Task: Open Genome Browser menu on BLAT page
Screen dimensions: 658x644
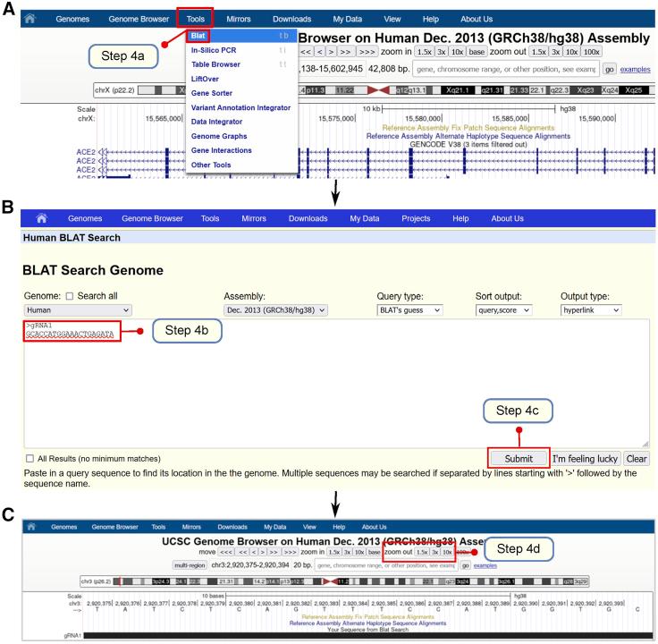Action: point(152,218)
